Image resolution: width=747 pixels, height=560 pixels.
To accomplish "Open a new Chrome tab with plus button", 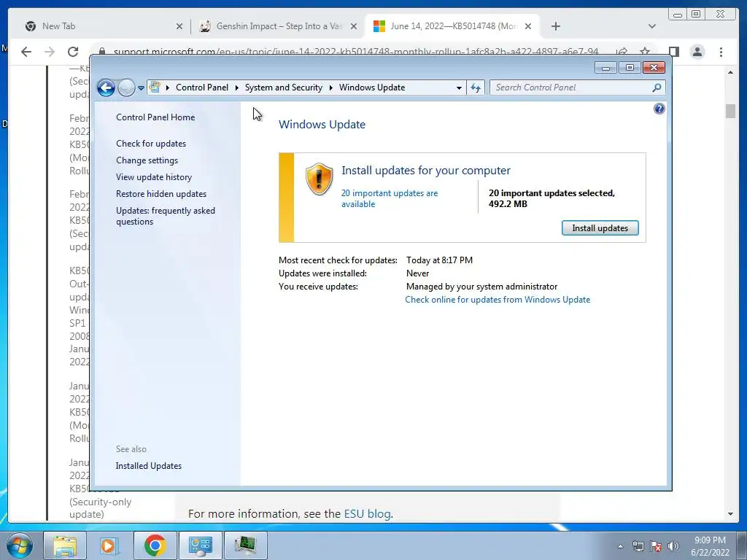I will (x=555, y=26).
